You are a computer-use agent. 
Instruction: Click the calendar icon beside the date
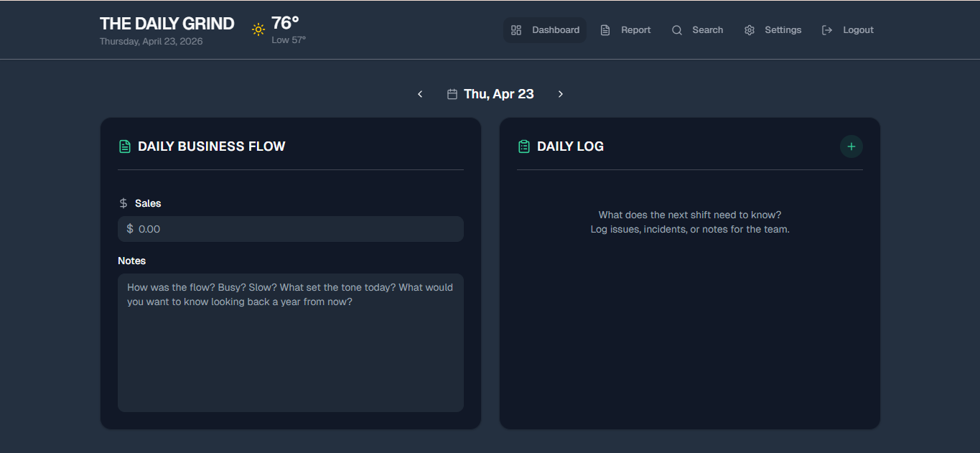point(452,93)
